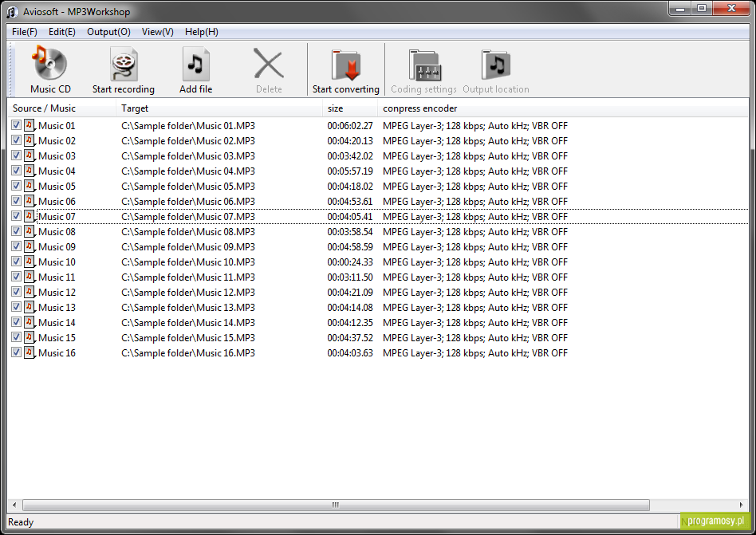
Task: Click the Source / Music column header
Action: pyautogui.click(x=61, y=108)
